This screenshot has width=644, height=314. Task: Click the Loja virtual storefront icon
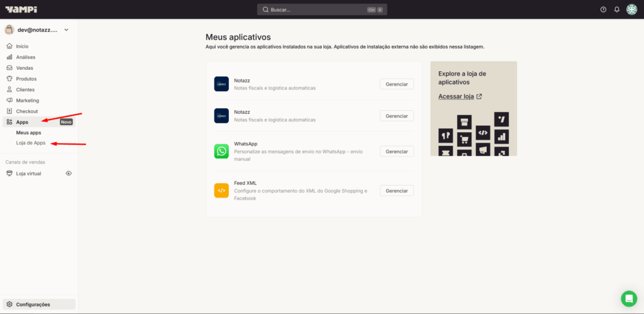[9, 174]
